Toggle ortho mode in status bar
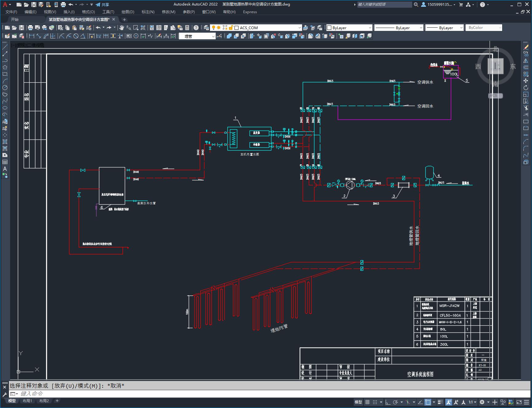Screen dimensions: 532x408 point(388,402)
